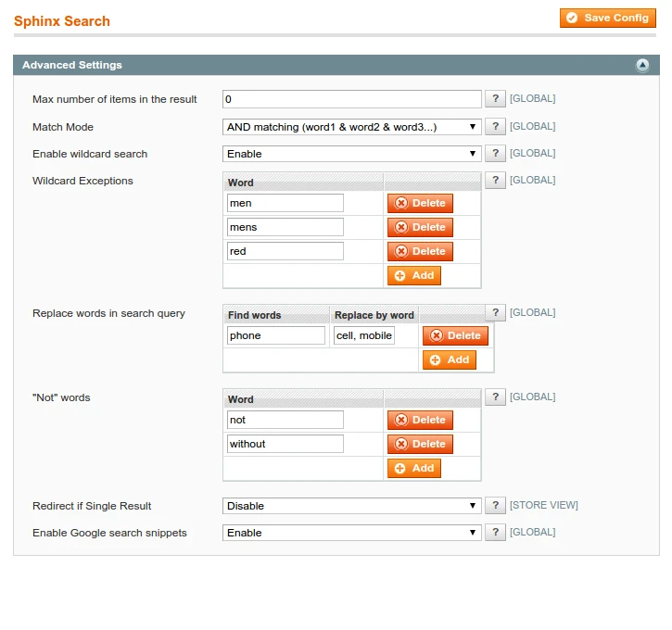Open the Match Mode dropdown
672x630 pixels.
tap(351, 127)
